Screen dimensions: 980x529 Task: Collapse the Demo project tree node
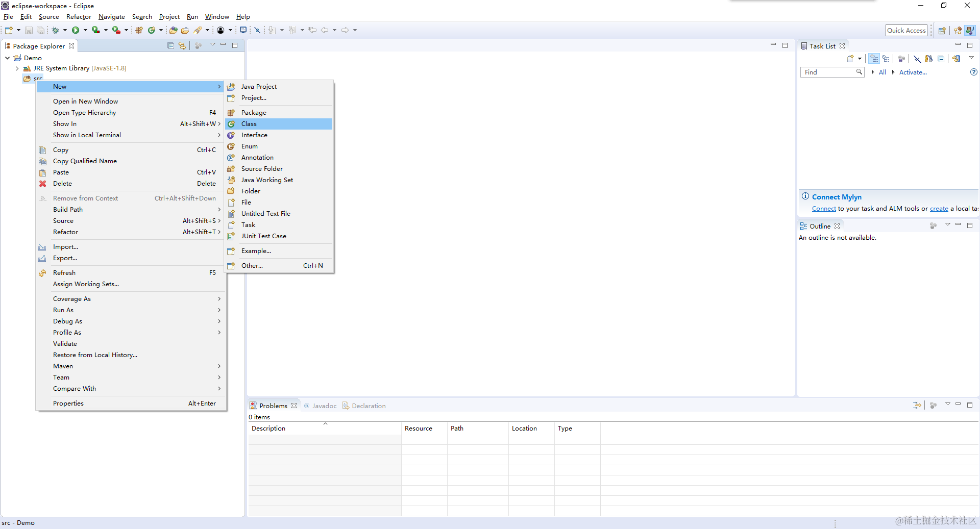[x=8, y=58]
